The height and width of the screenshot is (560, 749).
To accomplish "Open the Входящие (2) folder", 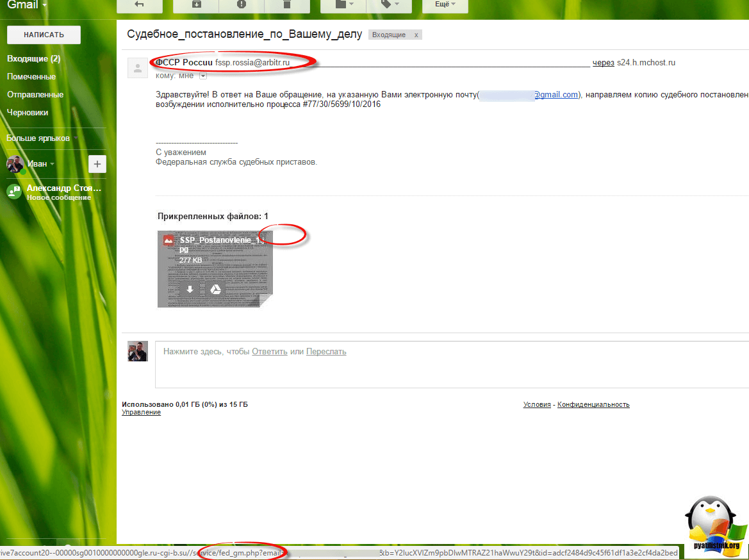I will point(34,59).
